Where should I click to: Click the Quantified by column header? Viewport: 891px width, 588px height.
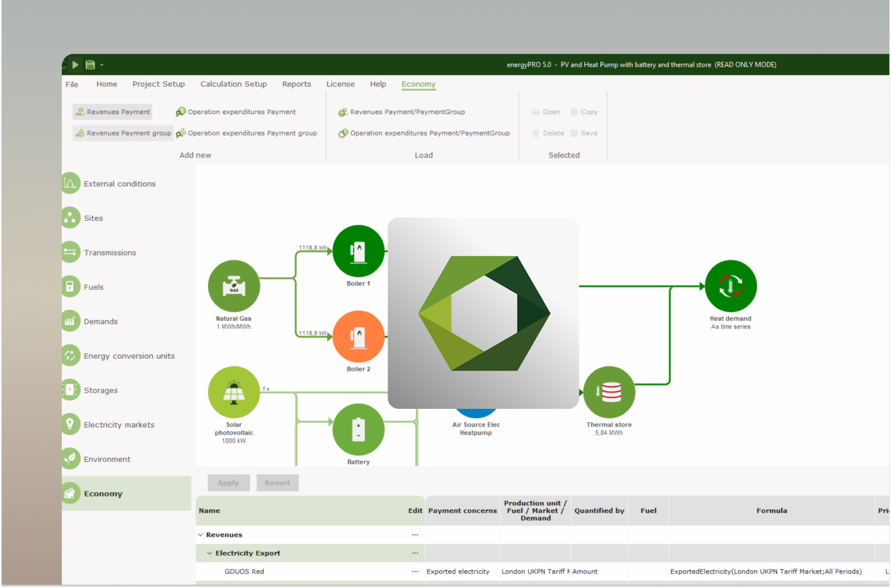(599, 511)
